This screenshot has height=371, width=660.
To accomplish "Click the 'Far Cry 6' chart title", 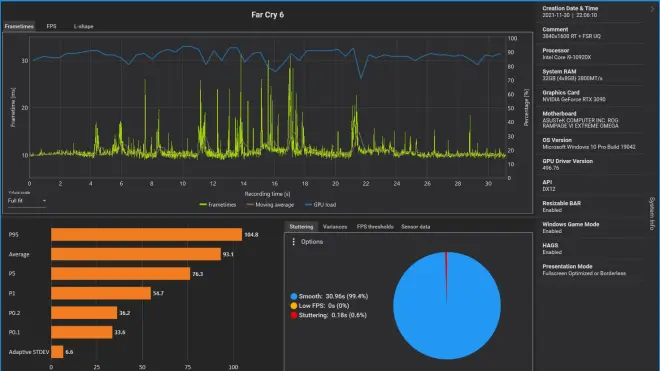I will pyautogui.click(x=267, y=15).
